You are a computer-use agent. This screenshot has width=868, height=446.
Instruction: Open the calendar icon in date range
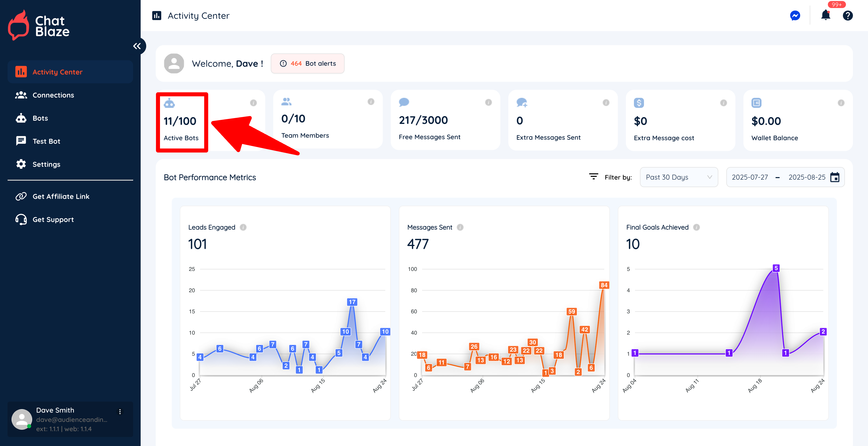click(835, 177)
